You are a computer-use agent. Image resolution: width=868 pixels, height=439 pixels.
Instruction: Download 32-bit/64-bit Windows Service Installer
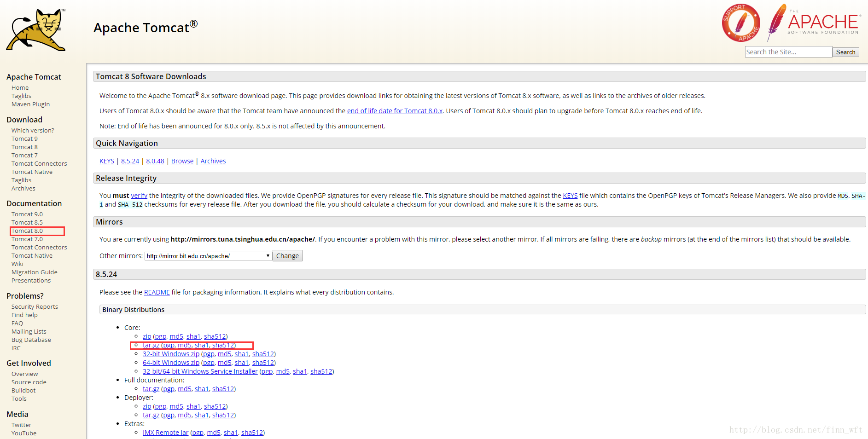coord(200,371)
